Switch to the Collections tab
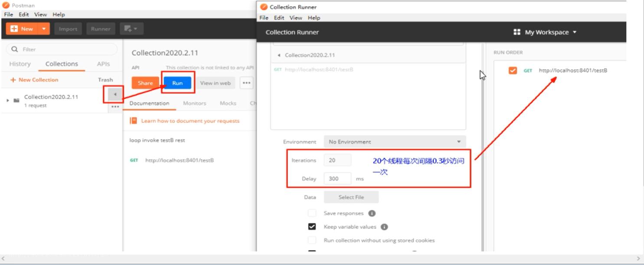This screenshot has height=265, width=644. [x=62, y=64]
